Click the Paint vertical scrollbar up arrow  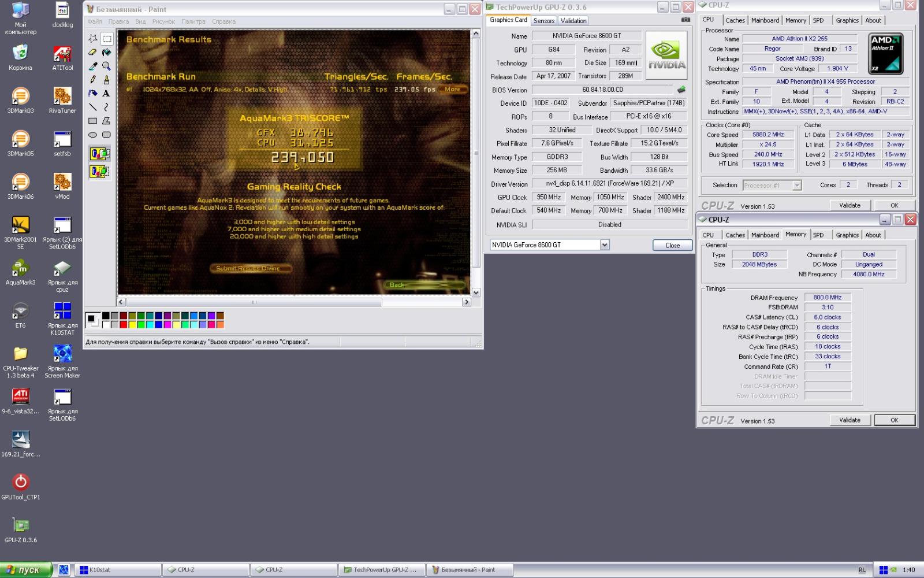point(476,34)
